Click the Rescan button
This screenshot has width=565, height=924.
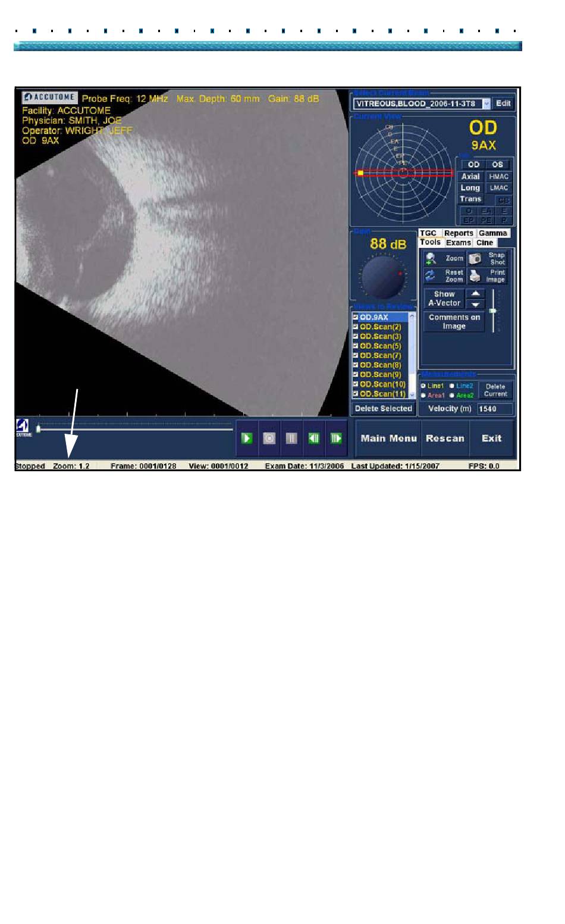click(445, 438)
